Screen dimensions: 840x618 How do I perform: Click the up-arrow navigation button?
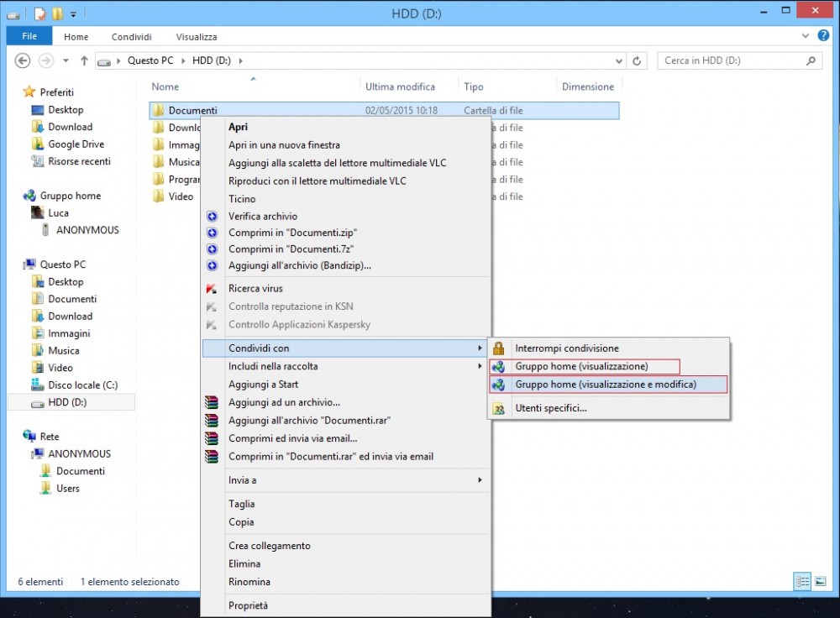click(x=84, y=61)
